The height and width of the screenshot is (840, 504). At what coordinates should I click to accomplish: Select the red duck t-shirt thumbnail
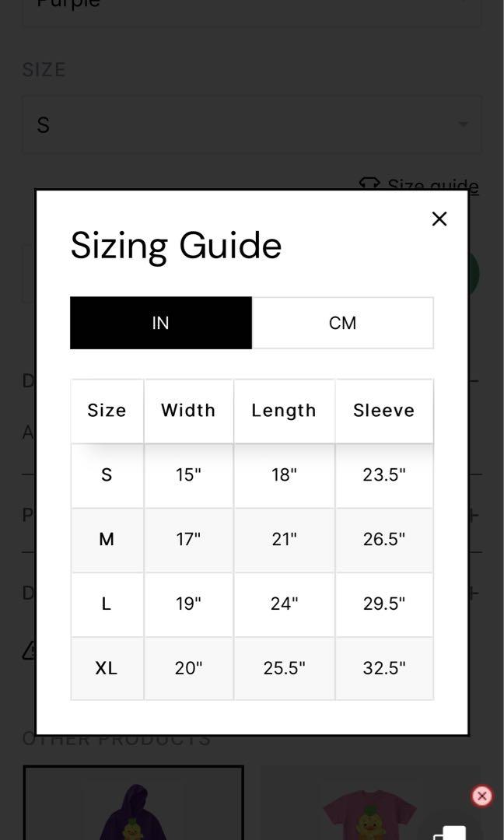pyautogui.click(x=369, y=803)
